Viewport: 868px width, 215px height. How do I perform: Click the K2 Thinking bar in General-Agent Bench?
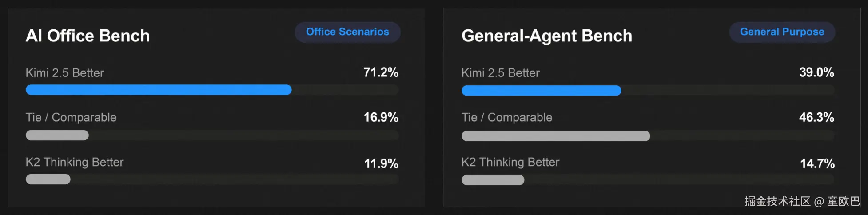tap(493, 180)
